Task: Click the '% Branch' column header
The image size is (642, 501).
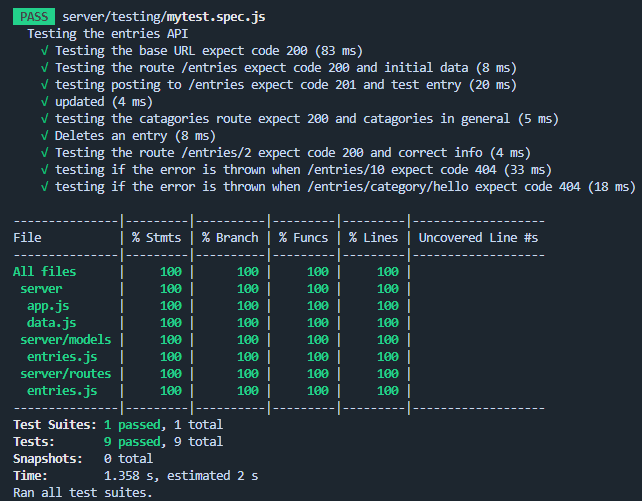Action: coord(229,238)
